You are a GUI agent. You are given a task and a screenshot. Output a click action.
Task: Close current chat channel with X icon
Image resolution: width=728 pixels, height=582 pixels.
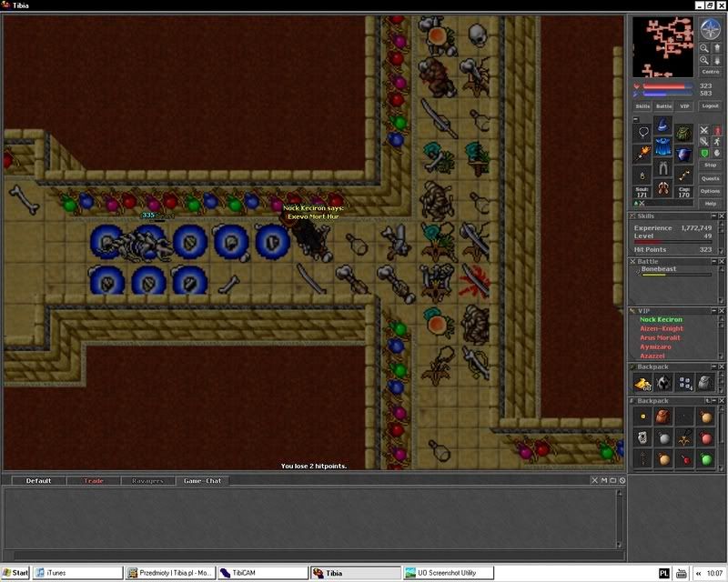coord(595,481)
